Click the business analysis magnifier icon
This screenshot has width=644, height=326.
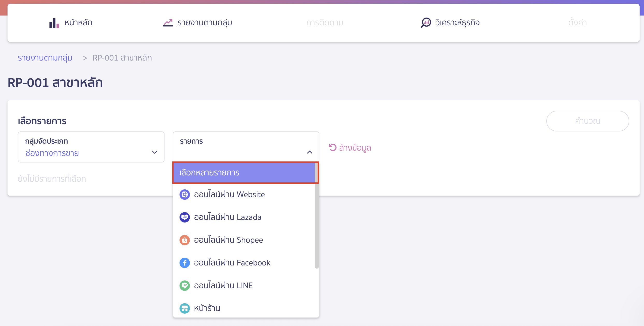[426, 23]
